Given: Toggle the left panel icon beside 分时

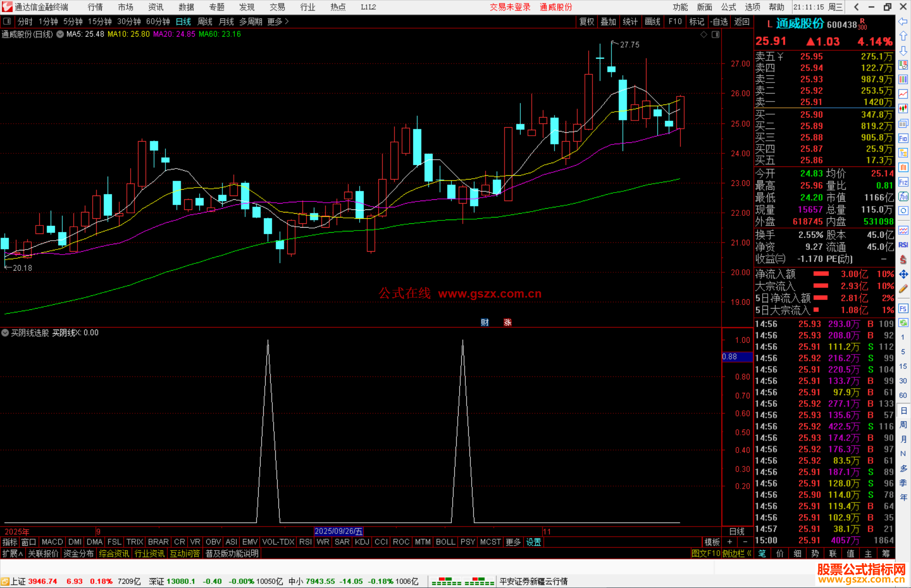Looking at the screenshot, I should tap(7, 21).
